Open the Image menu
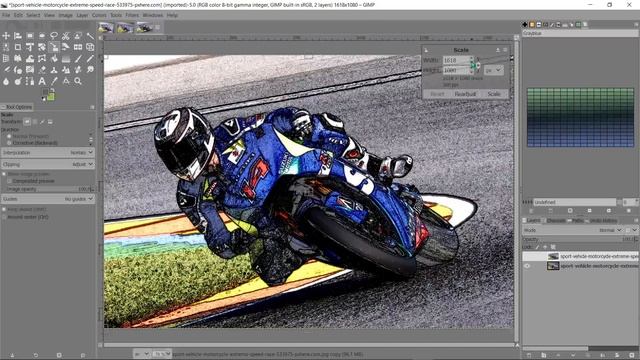 click(x=65, y=15)
